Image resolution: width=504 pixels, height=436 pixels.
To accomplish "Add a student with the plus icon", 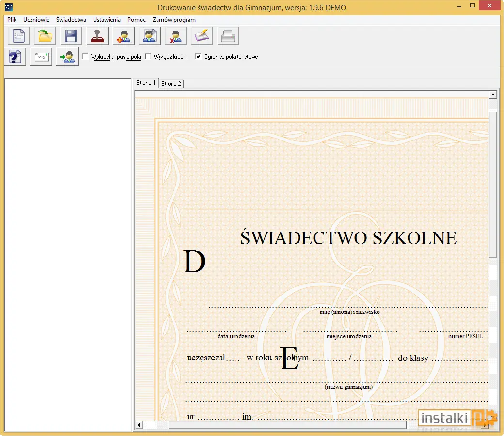I will pos(124,36).
